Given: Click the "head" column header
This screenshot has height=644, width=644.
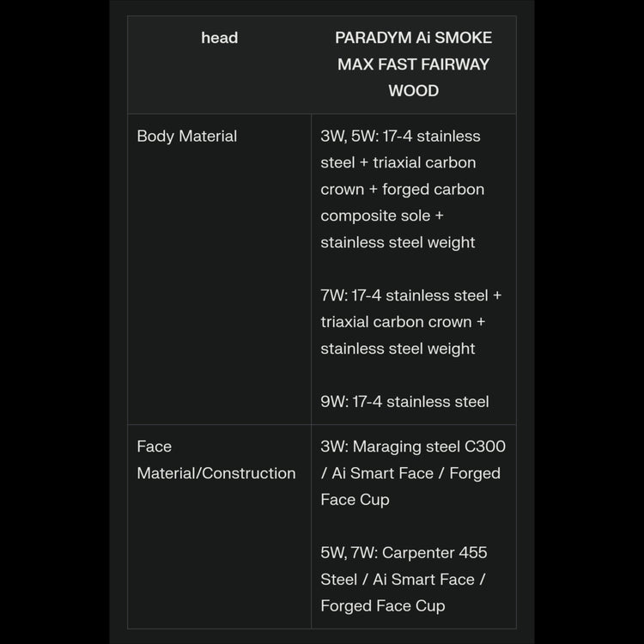Looking at the screenshot, I should 219,38.
